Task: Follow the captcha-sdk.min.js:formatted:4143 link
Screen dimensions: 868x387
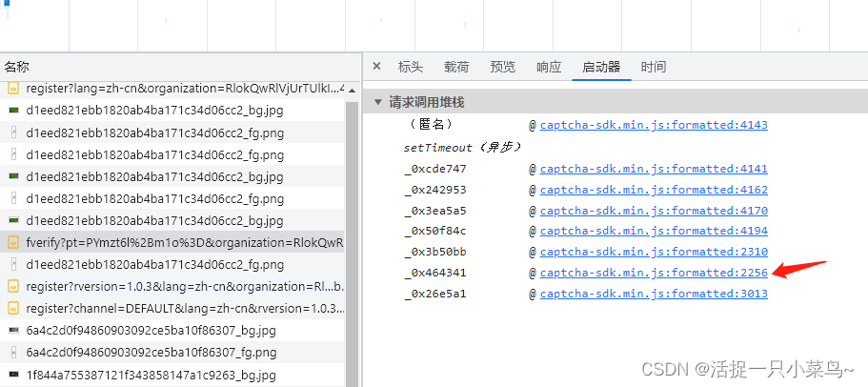Action: click(x=654, y=125)
